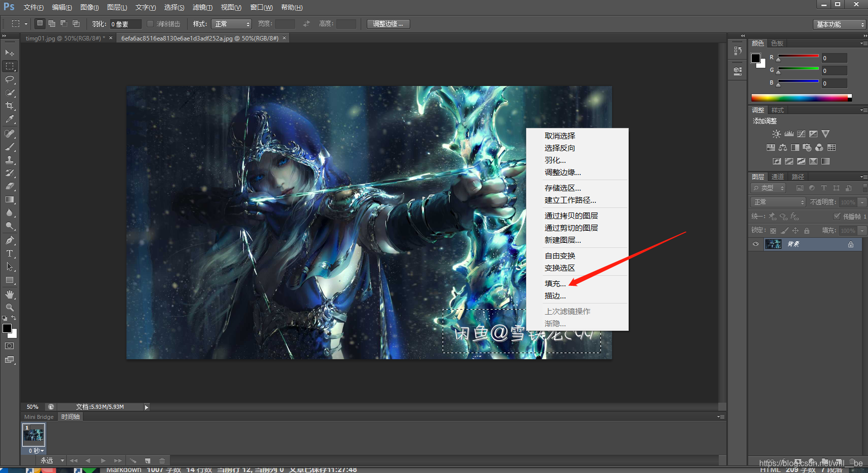Image resolution: width=868 pixels, height=473 pixels.
Task: Open the layer blend mode 正常 dropdown
Action: coord(778,202)
